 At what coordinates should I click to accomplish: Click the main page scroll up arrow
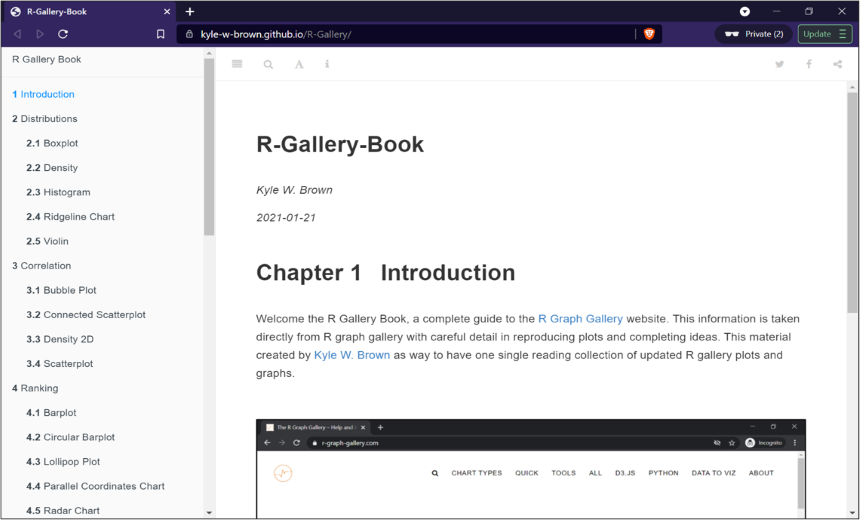tap(852, 87)
